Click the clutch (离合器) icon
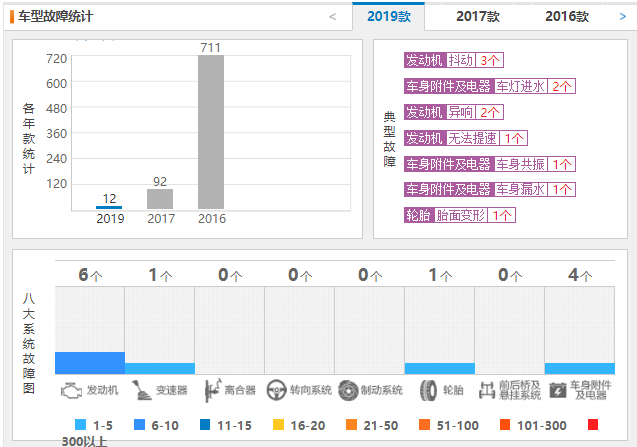 coord(212,390)
